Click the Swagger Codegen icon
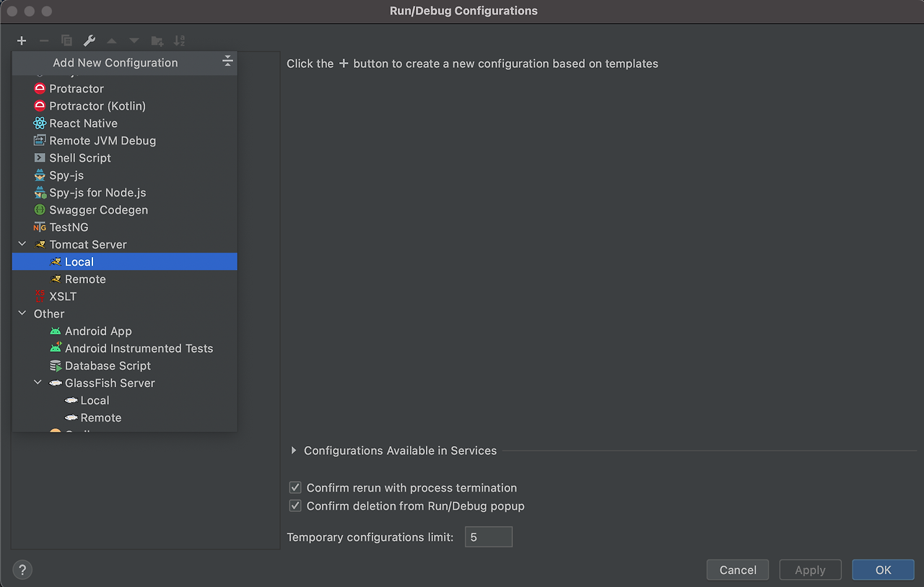The image size is (924, 587). point(40,210)
